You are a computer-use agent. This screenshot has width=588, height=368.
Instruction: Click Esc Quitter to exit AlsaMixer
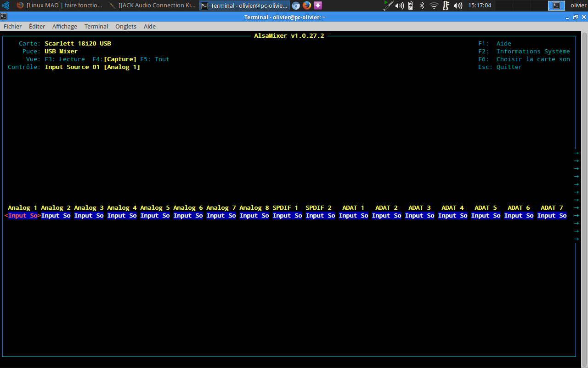(x=500, y=67)
